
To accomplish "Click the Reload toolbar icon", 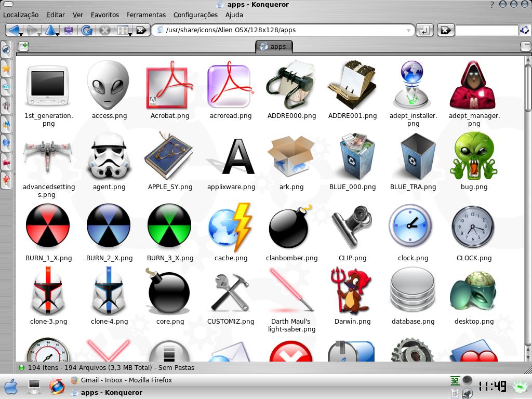I will point(86,30).
